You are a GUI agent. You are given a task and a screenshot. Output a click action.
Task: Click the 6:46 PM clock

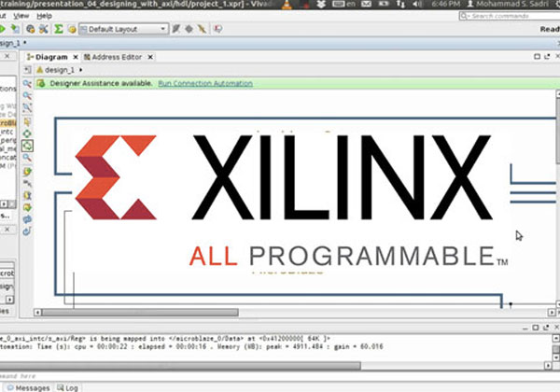pyautogui.click(x=446, y=5)
